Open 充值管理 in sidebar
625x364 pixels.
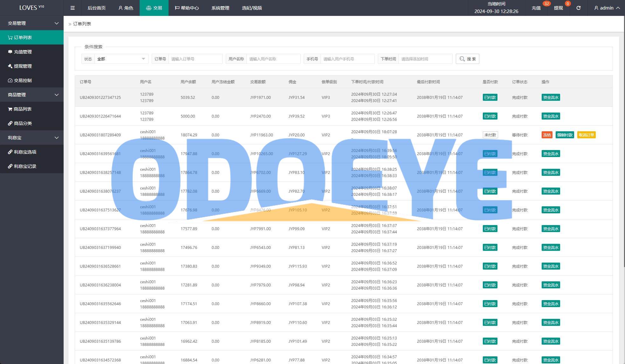coord(32,52)
